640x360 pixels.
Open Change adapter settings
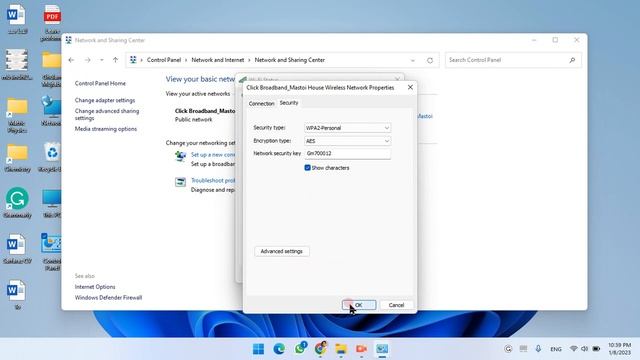point(105,100)
